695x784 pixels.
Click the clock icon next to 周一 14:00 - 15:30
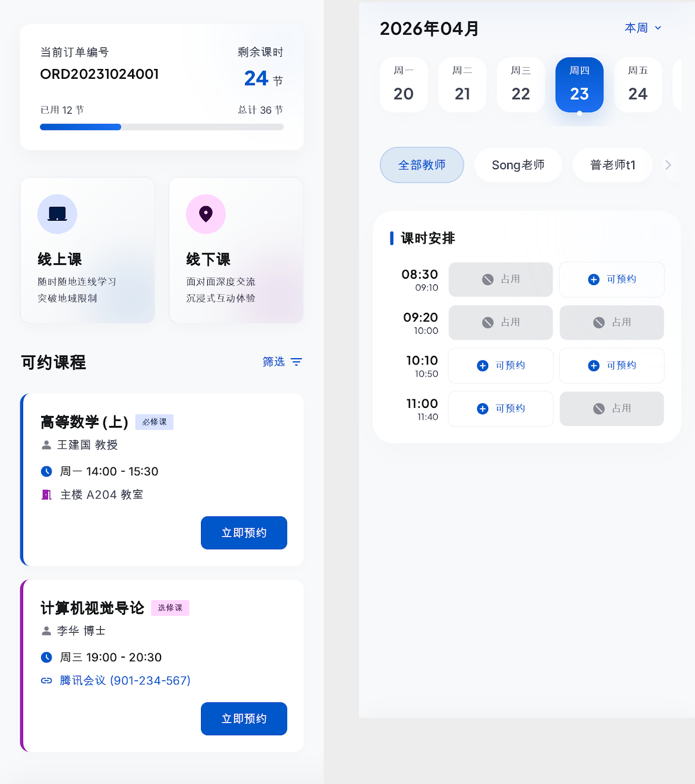coord(46,472)
